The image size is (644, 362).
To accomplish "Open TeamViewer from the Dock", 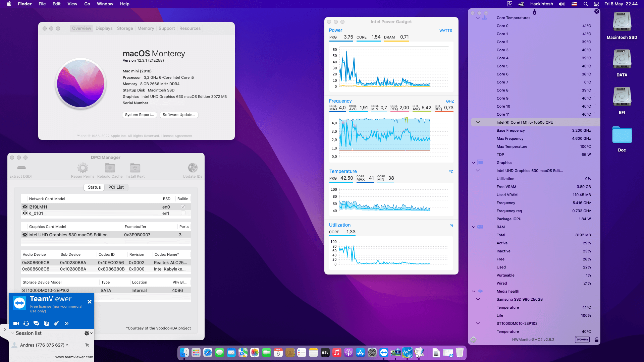I will tap(384, 353).
